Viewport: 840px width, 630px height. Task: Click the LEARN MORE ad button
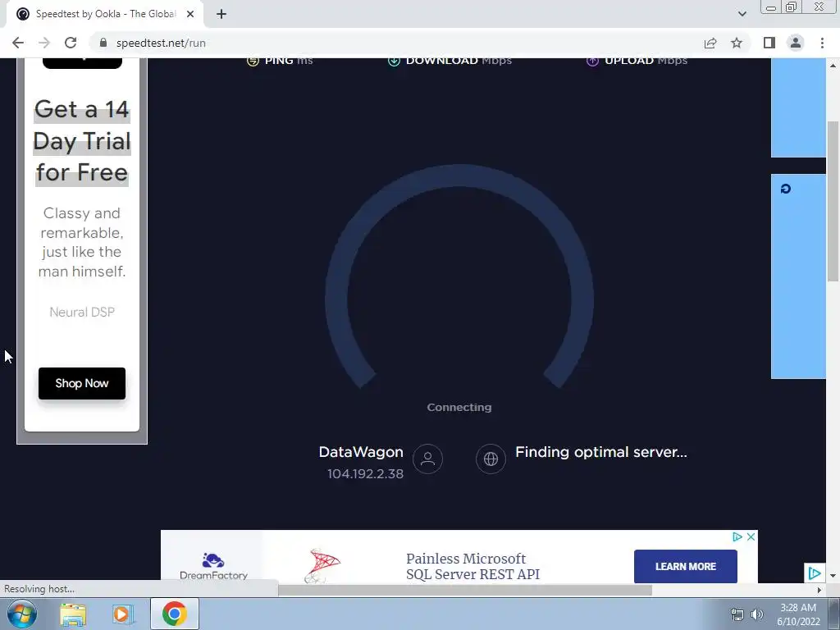coord(686,566)
